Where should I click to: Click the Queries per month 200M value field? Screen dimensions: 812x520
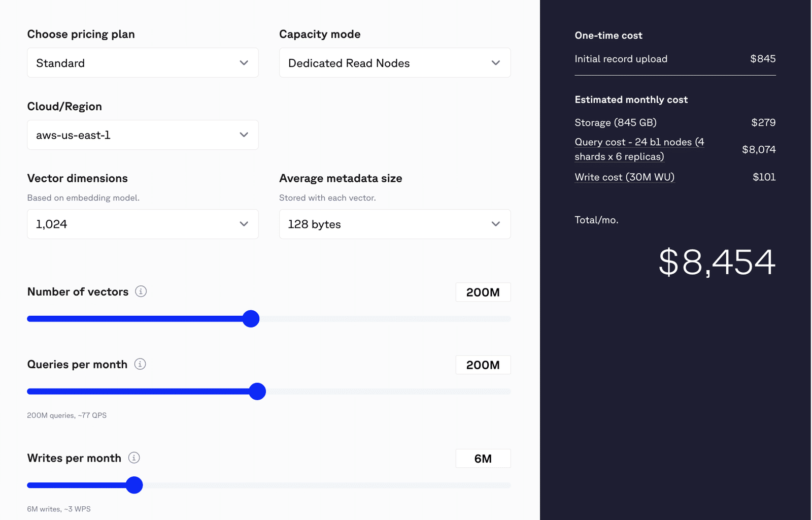coord(483,365)
